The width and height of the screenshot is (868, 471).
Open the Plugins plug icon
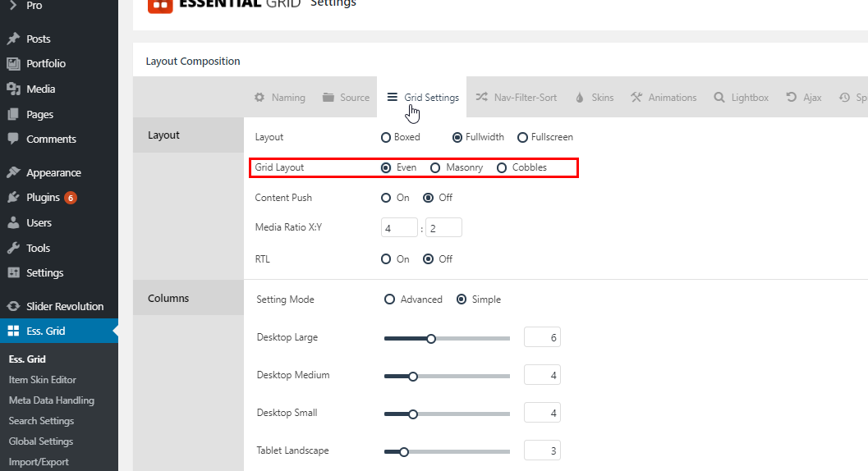[x=13, y=198]
